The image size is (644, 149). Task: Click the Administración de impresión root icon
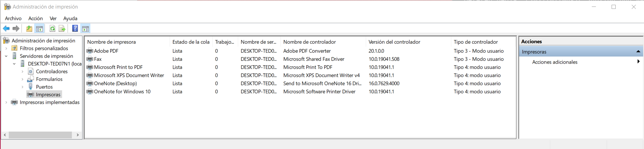click(x=6, y=41)
